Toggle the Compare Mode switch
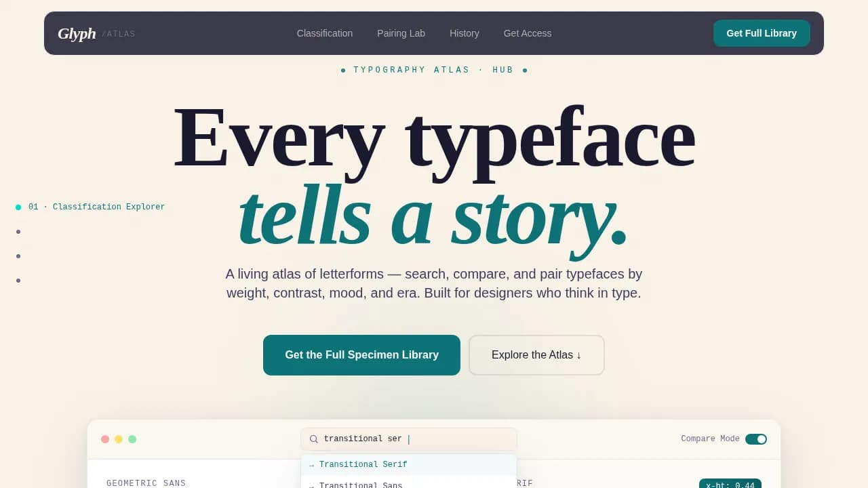The image size is (868, 488). pos(756,439)
